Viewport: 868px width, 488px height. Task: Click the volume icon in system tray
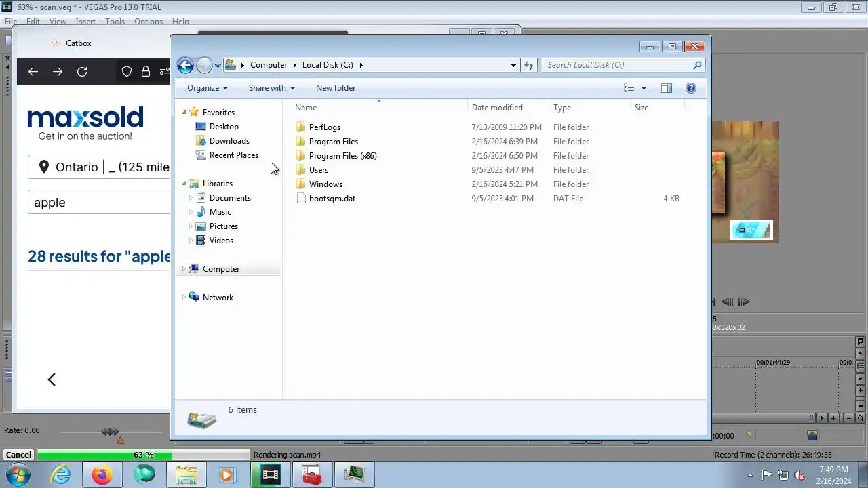[800, 475]
